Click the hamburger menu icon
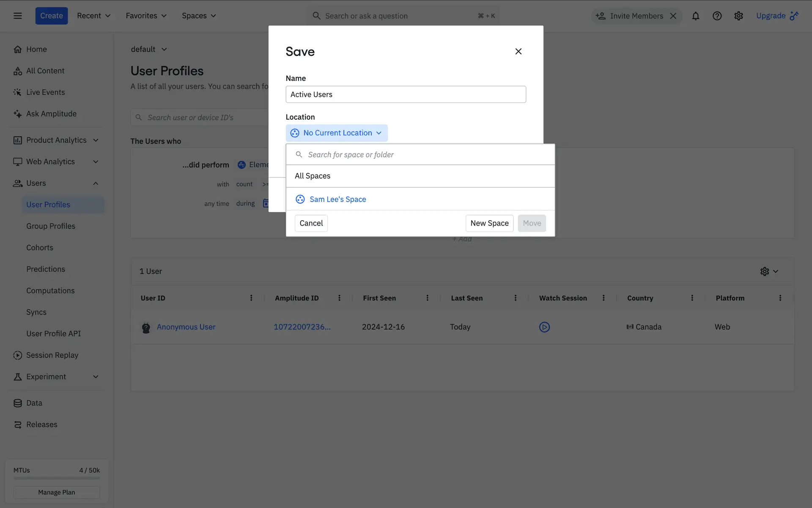Viewport: 812px width, 508px height. pyautogui.click(x=17, y=16)
